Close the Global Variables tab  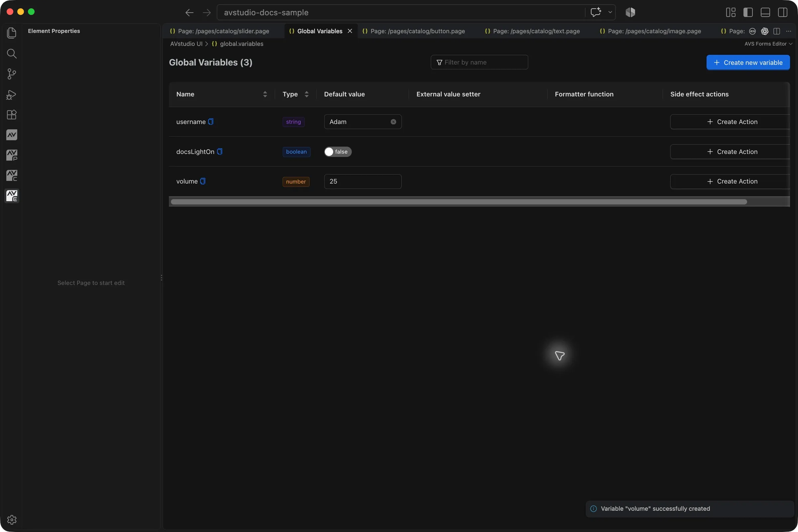click(350, 31)
